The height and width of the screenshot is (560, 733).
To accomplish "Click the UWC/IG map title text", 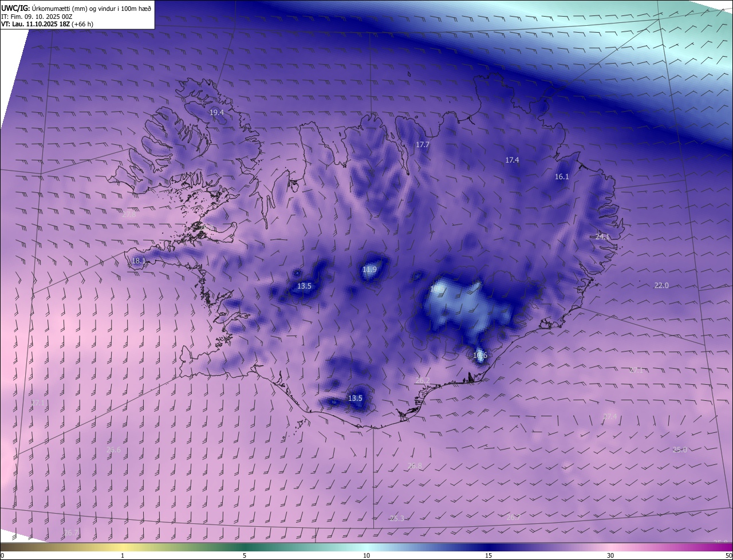I will (76, 7).
